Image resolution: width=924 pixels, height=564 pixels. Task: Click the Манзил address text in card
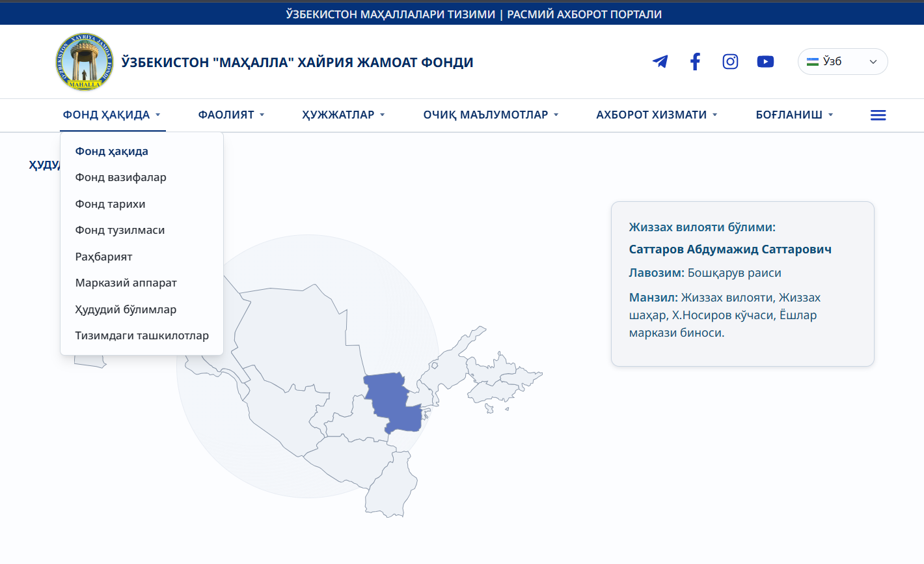point(725,315)
